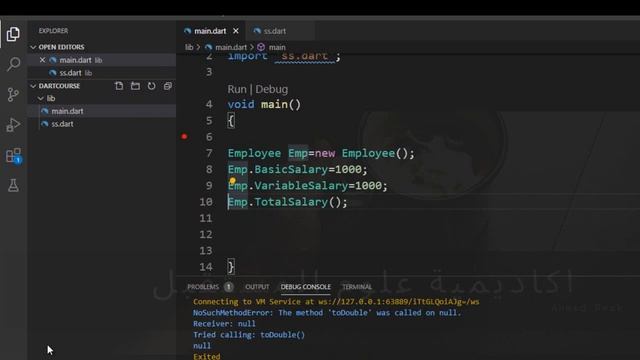Open the TERMINAL panel tab

click(x=357, y=287)
